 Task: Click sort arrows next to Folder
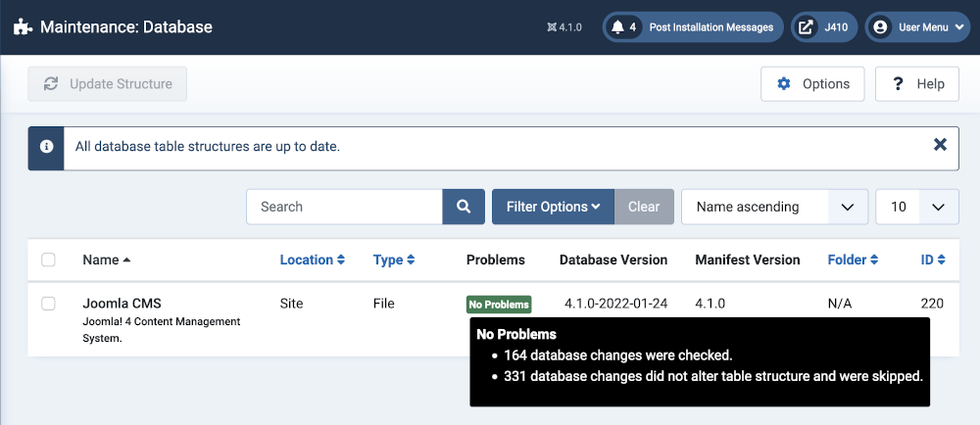point(874,260)
